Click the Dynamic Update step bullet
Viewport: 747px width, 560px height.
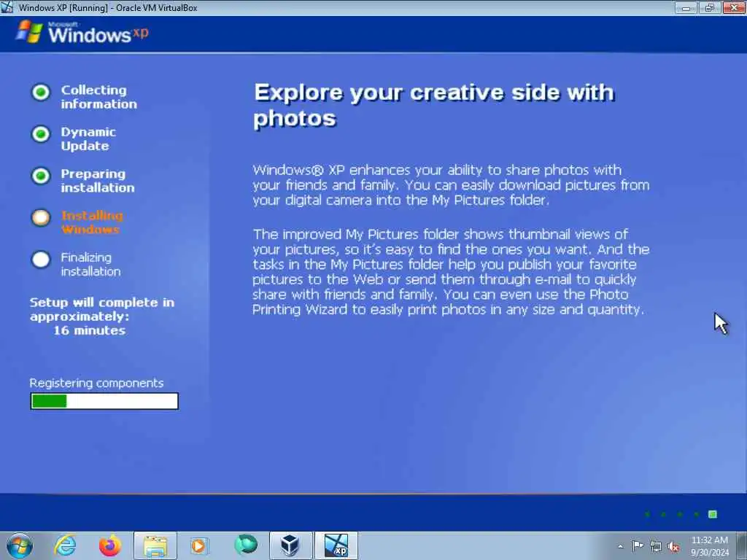41,134
